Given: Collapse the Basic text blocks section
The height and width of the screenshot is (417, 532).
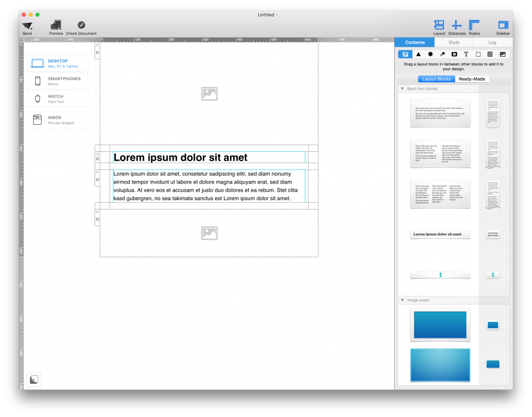Looking at the screenshot, I should [x=403, y=88].
